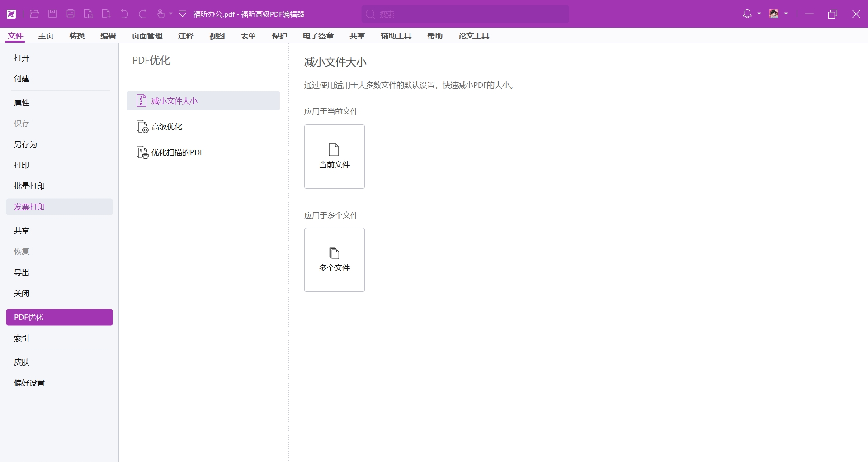
Task: Open the customize quick access toolbar dropdown
Action: (183, 14)
